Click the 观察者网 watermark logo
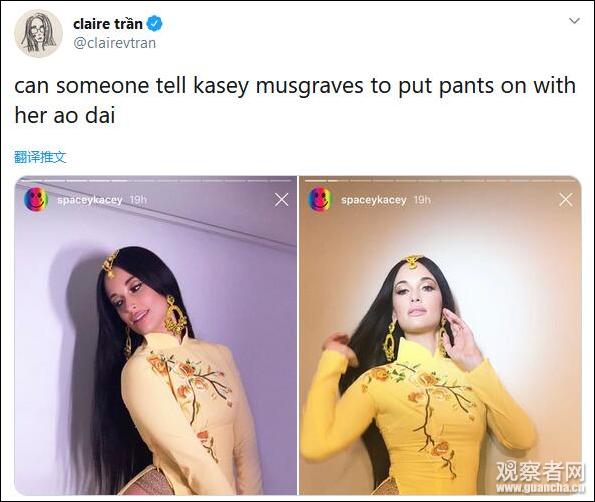This screenshot has height=502, width=595. click(540, 477)
